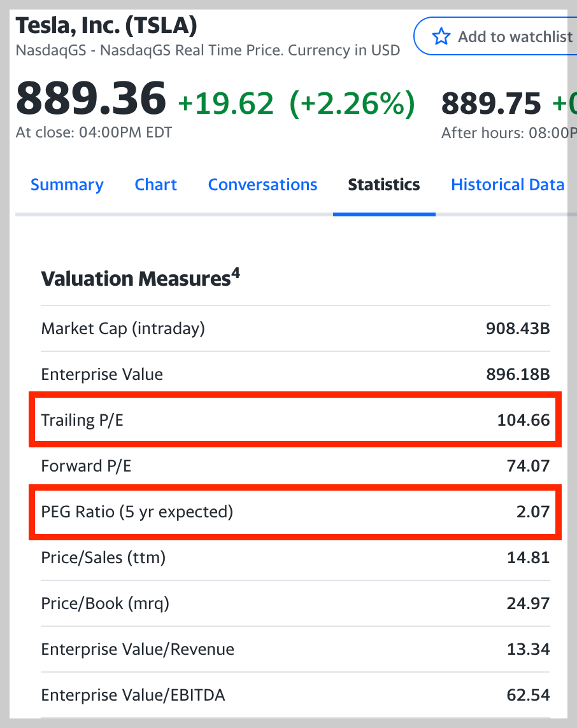Viewport: 577px width, 728px height.
Task: Select the Enterprise Value/Revenue row label
Action: point(138,649)
